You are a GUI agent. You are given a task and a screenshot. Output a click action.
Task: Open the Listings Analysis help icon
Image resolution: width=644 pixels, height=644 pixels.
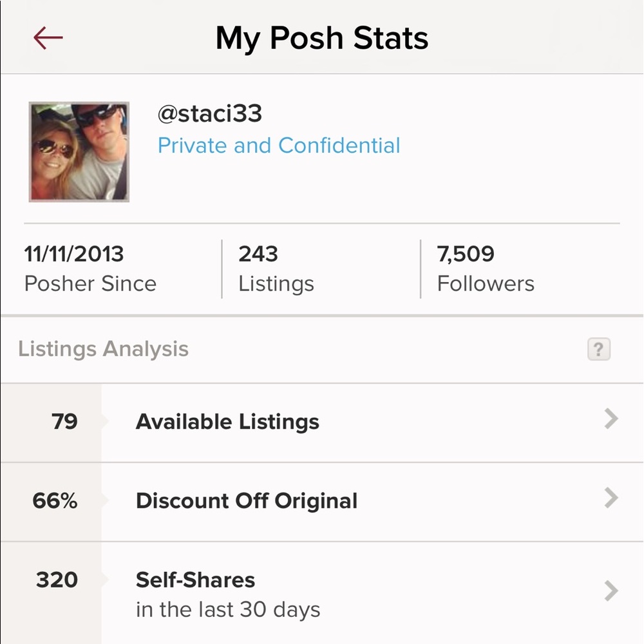click(x=598, y=350)
